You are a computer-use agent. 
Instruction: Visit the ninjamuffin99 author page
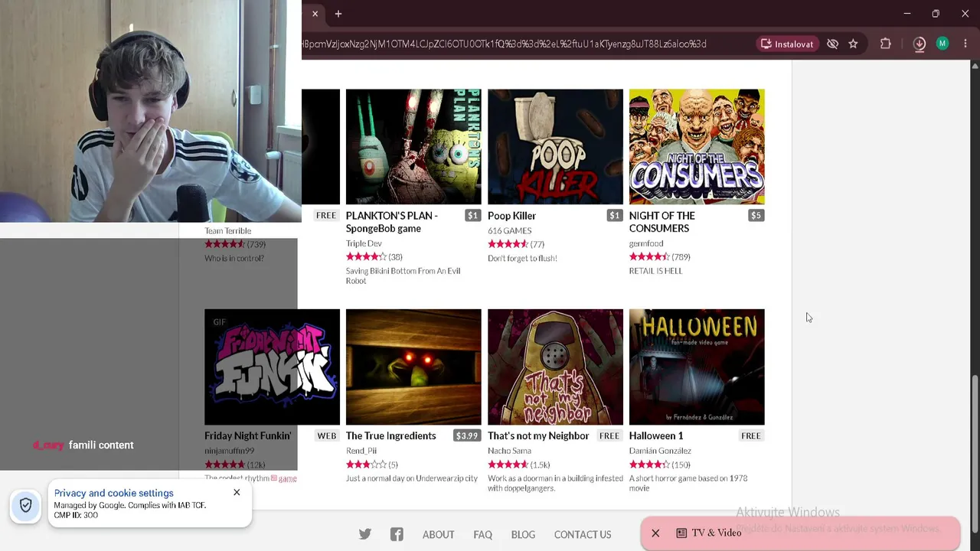point(227,451)
